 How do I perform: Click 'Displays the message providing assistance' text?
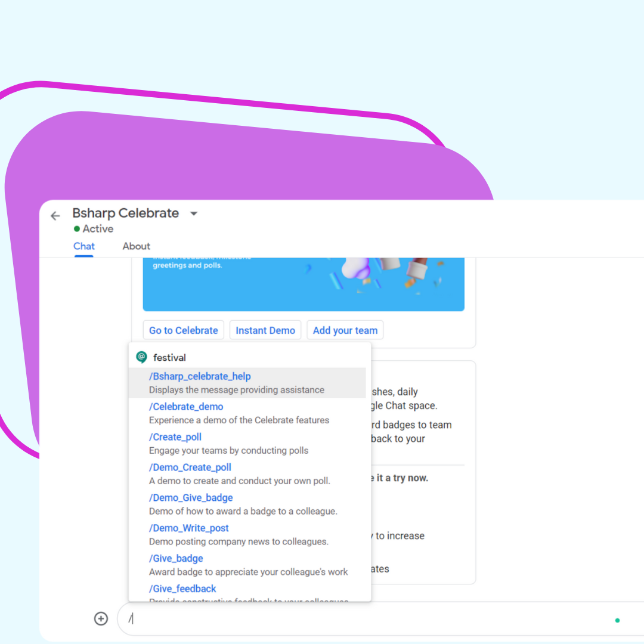coord(237,390)
